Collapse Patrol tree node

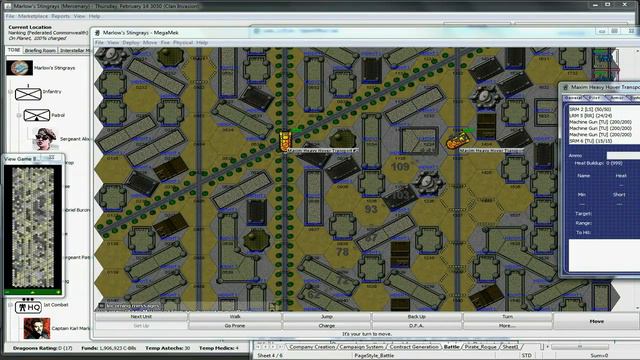tap(19, 116)
